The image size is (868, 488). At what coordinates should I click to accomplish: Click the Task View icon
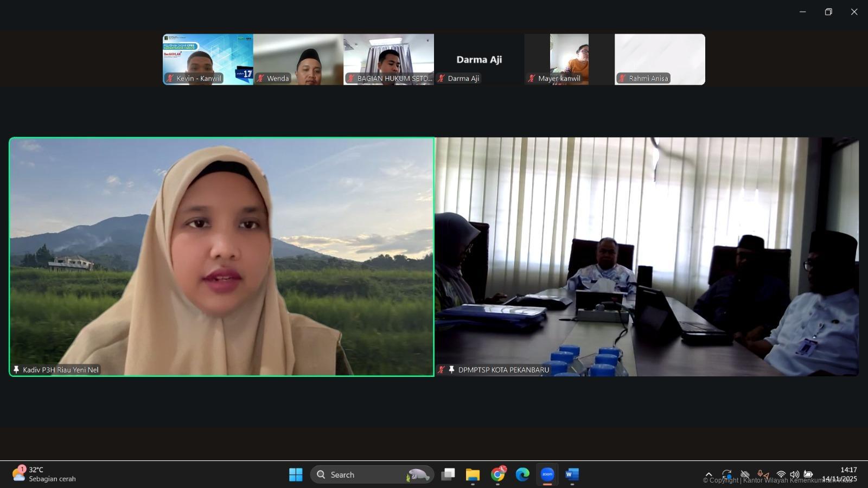[448, 474]
